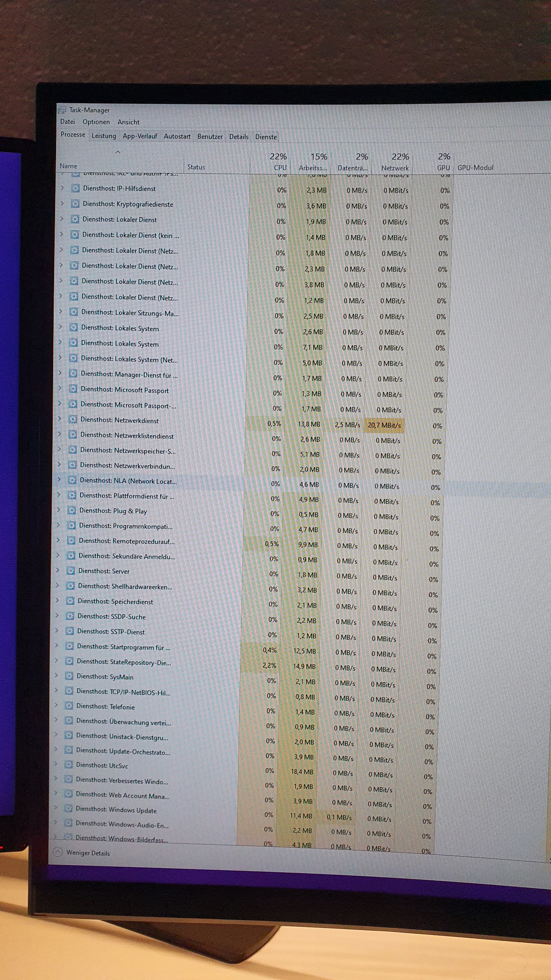This screenshot has height=980, width=551.
Task: Click the gear icon of Diensthost: Speicherdienst
Action: (x=70, y=601)
